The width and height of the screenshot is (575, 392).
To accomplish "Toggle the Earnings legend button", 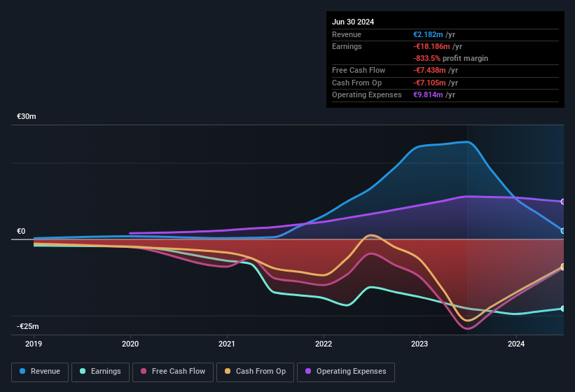I will click(x=100, y=372).
